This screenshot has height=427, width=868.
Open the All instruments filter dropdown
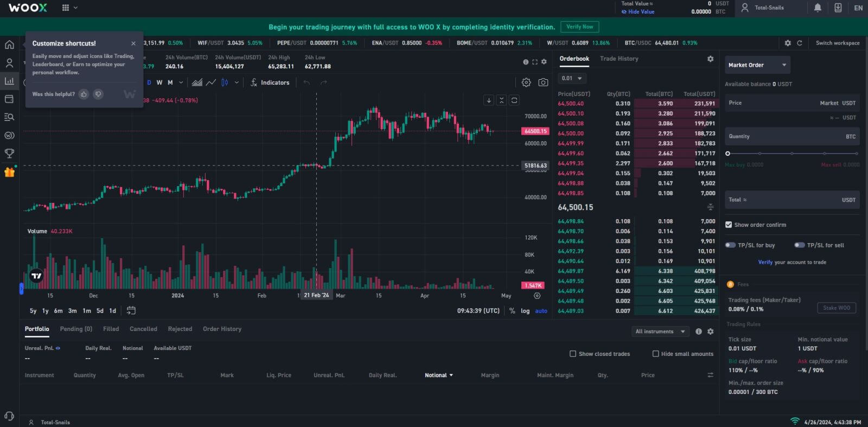pos(660,332)
